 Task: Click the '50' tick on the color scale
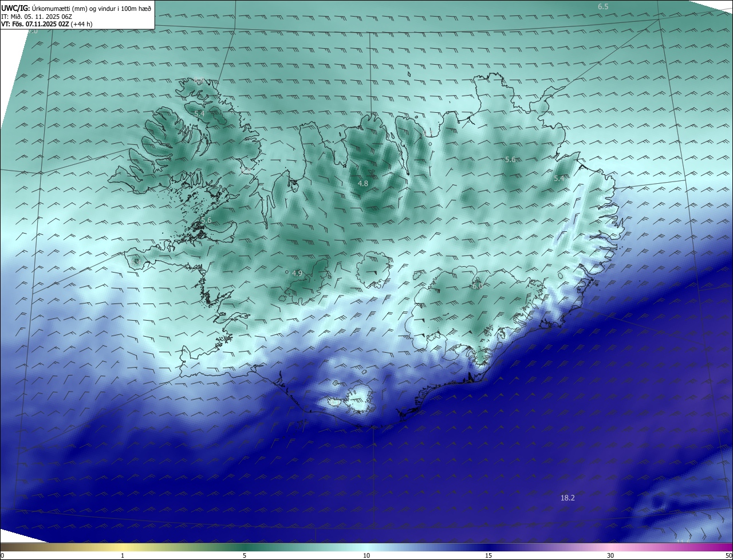(728, 555)
